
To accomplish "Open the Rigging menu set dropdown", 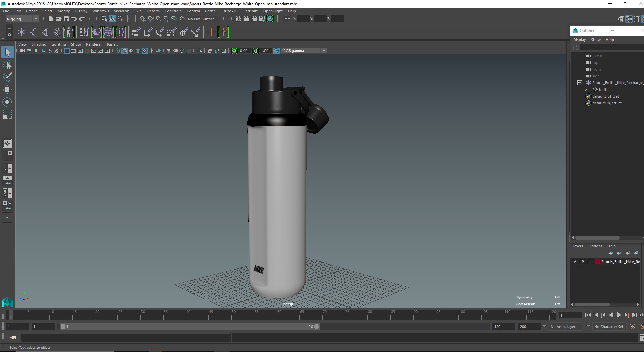I will [x=22, y=19].
